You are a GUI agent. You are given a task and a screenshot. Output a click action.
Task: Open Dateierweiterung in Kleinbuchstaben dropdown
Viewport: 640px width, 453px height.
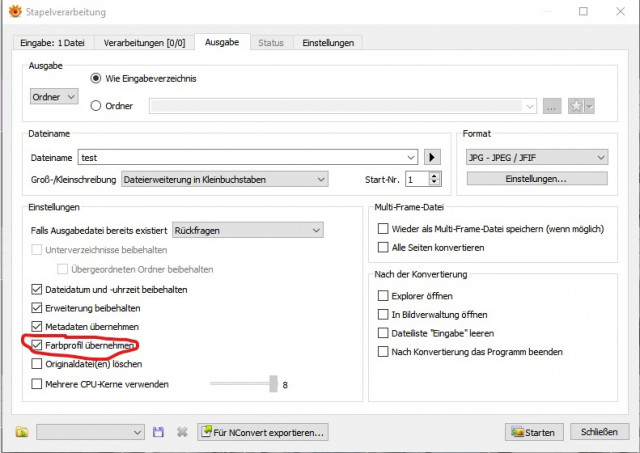pyautogui.click(x=225, y=180)
